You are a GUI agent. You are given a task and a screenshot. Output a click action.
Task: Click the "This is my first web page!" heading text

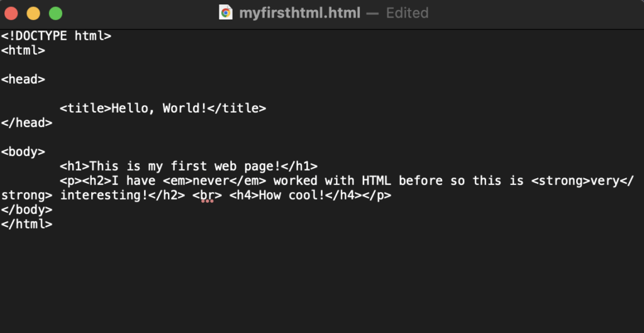(x=185, y=166)
